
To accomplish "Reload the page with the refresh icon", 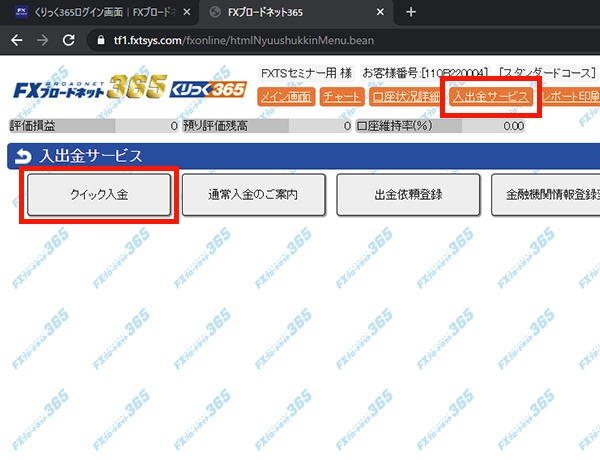I will pyautogui.click(x=69, y=41).
